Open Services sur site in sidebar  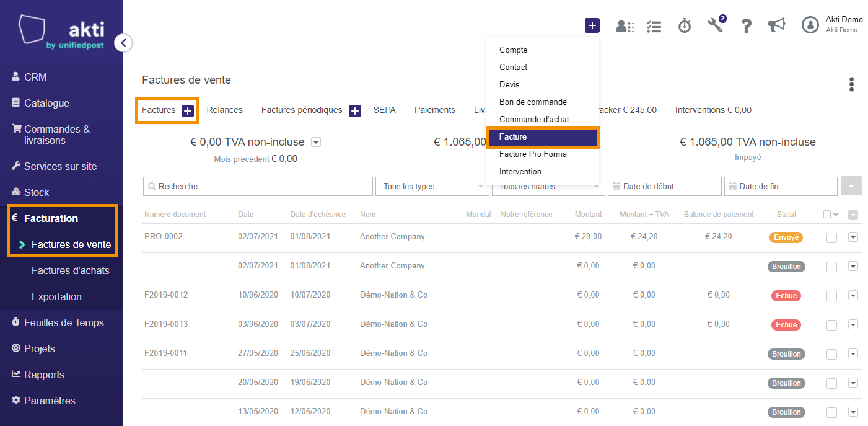(x=61, y=166)
